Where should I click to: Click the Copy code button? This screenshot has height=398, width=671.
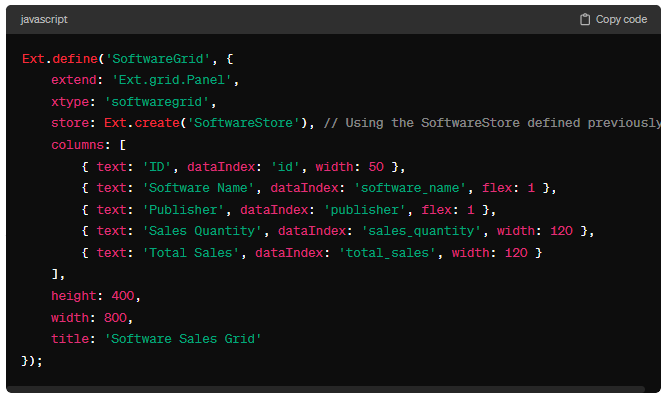tap(613, 20)
